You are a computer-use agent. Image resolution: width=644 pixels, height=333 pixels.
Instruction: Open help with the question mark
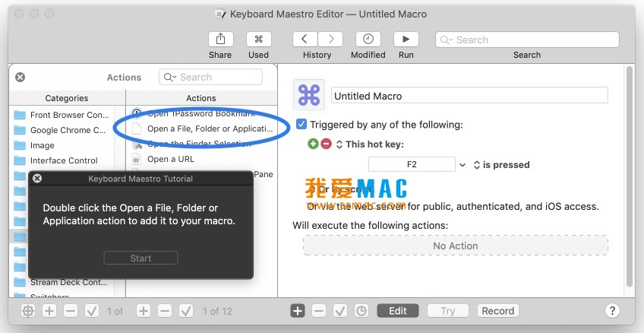coord(612,311)
